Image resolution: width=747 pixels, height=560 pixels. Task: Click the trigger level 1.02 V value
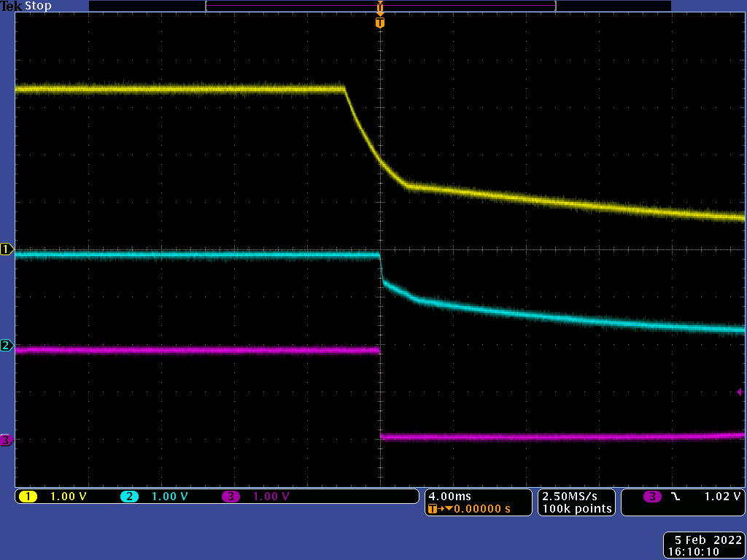[722, 497]
